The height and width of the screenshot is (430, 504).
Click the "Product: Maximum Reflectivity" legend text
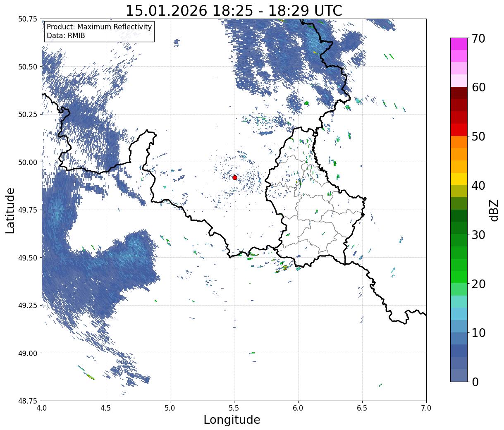99,27
